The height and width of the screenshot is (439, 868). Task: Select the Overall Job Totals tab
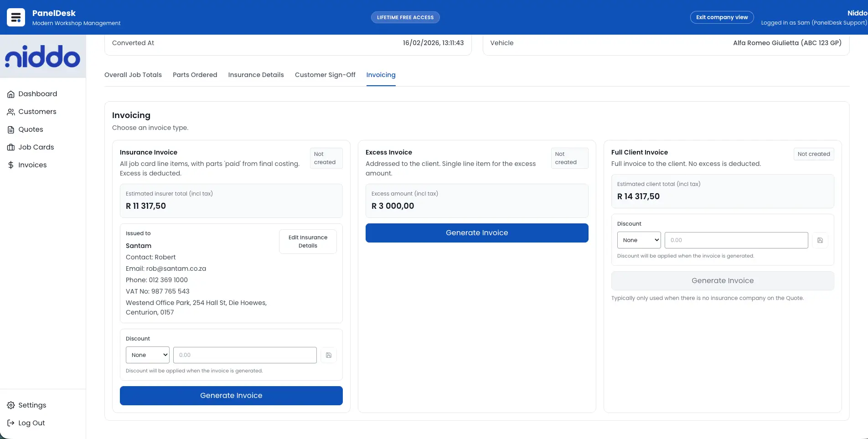click(x=133, y=75)
